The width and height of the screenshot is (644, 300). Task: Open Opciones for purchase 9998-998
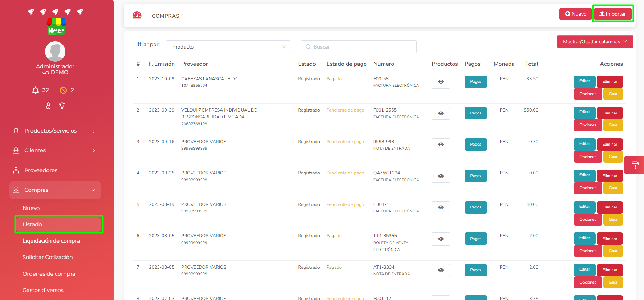(x=588, y=157)
